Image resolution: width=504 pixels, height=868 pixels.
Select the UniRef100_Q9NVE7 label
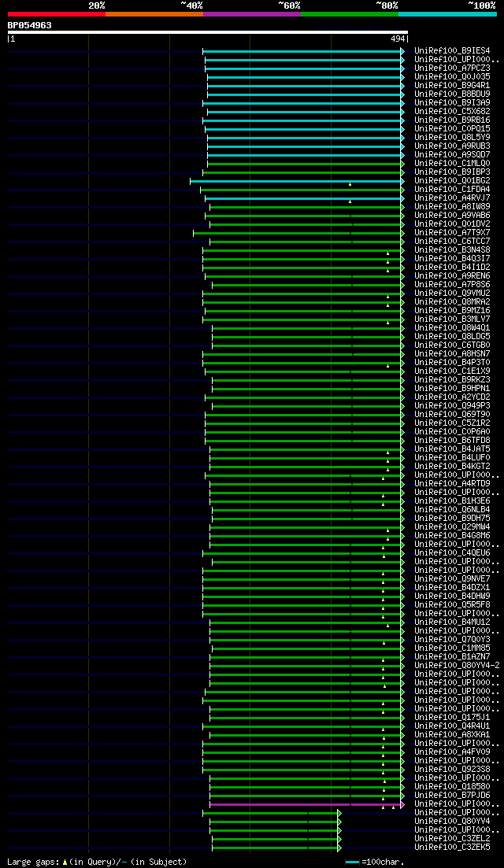[x=452, y=578]
